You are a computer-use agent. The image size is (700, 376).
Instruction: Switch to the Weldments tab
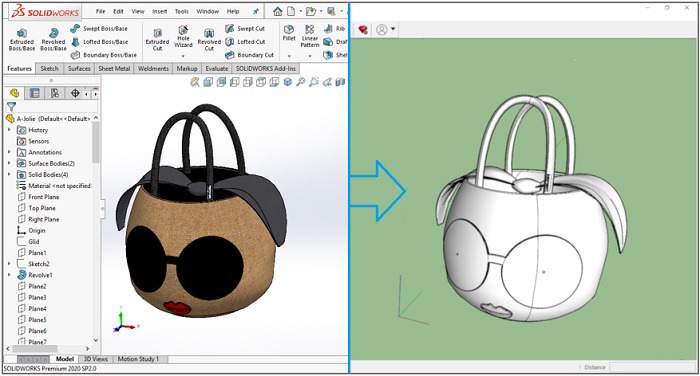pos(153,68)
